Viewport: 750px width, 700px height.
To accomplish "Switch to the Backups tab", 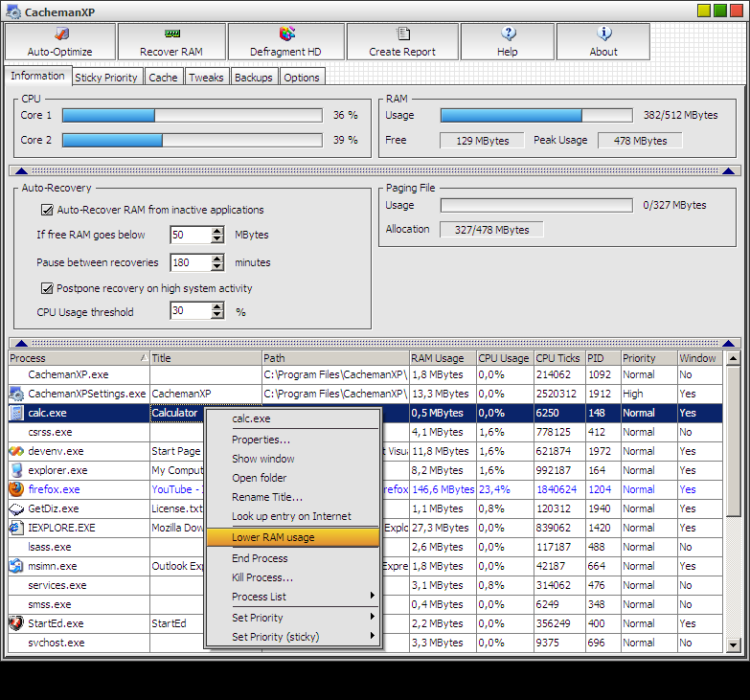I will 254,77.
